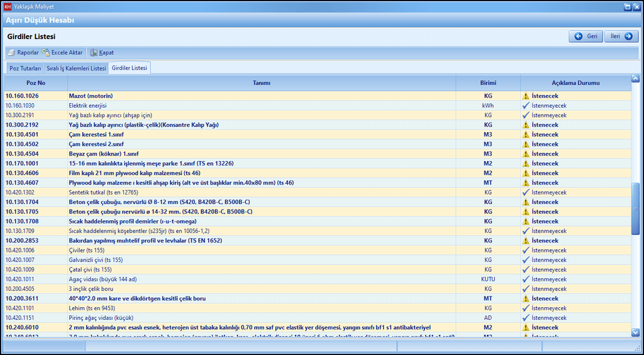Sort by the Birimi column header
This screenshot has height=355, width=644.
point(488,83)
